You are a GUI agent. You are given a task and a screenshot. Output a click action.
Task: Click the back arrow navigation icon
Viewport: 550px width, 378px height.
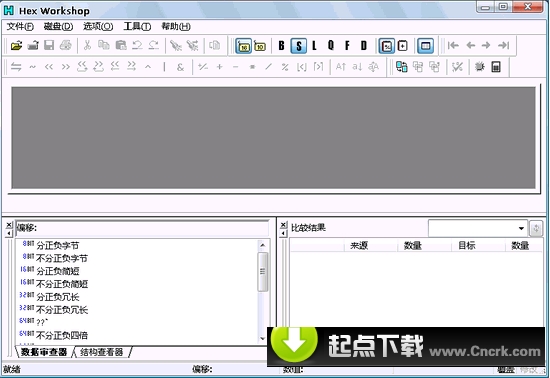470,45
